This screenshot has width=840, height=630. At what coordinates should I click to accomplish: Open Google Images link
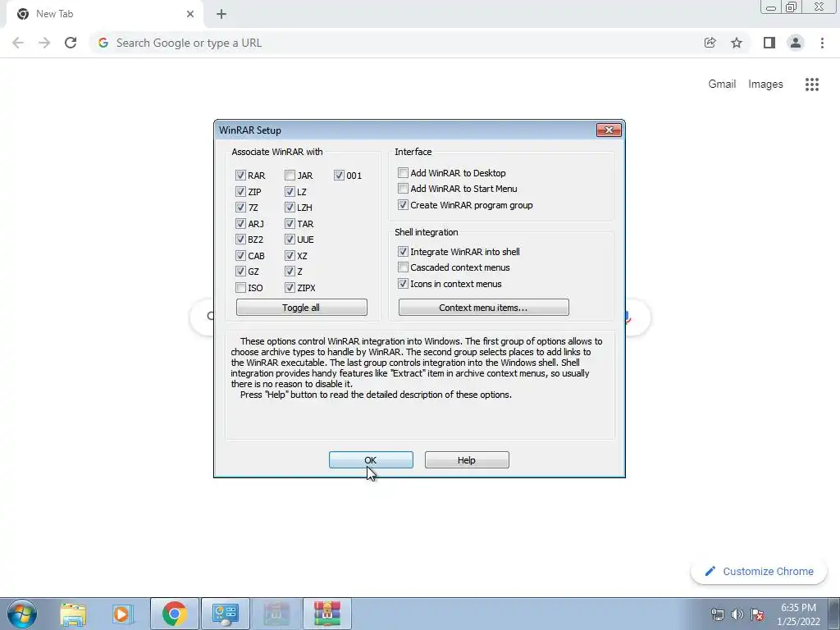click(765, 84)
